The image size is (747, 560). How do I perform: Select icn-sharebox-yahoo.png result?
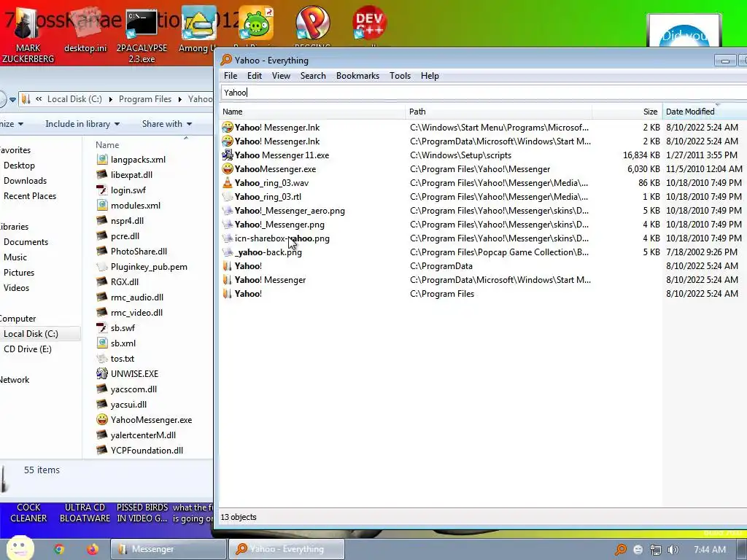click(282, 238)
